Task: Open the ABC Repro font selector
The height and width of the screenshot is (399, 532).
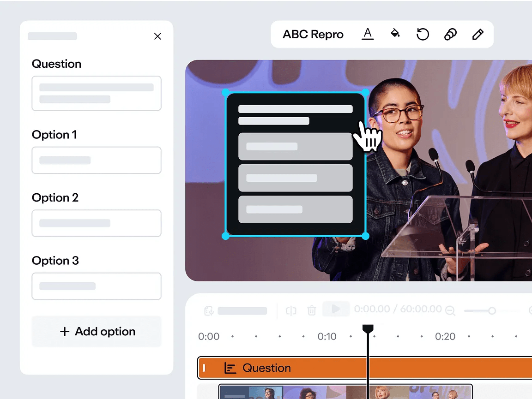Action: [313, 35]
